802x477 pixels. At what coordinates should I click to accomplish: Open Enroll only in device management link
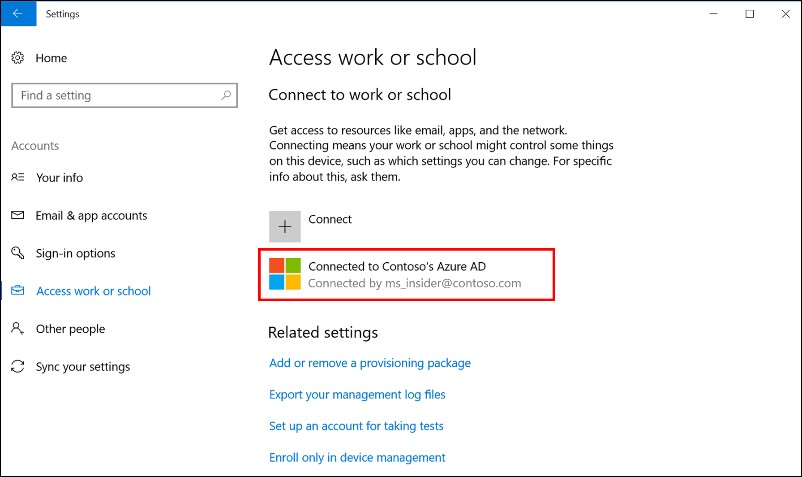click(357, 457)
